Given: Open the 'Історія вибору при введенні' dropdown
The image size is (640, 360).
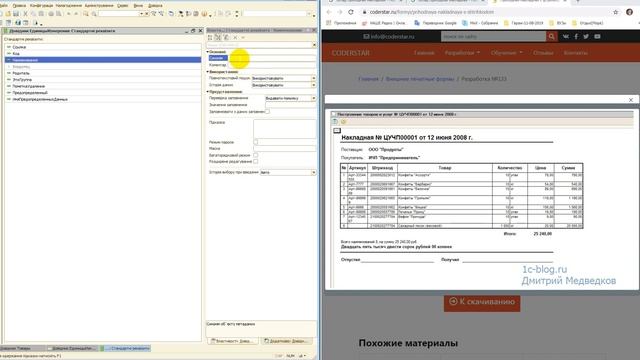Looking at the screenshot, I should [313, 172].
